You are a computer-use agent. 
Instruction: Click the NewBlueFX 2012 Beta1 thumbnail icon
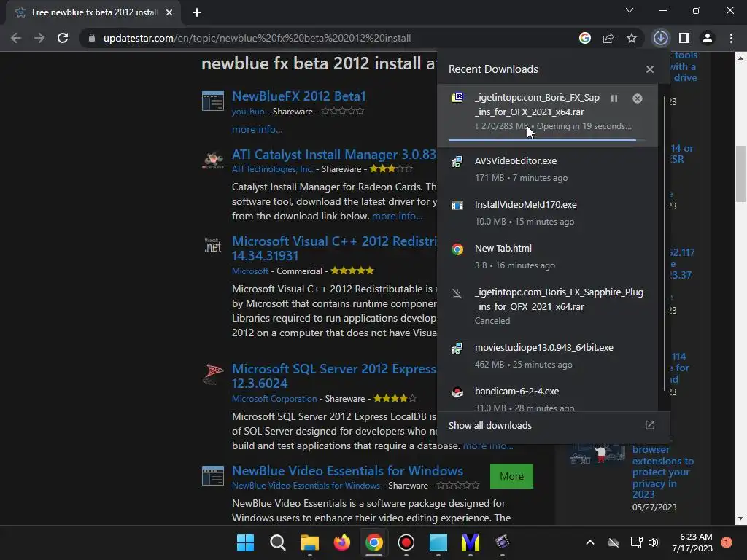pos(213,101)
